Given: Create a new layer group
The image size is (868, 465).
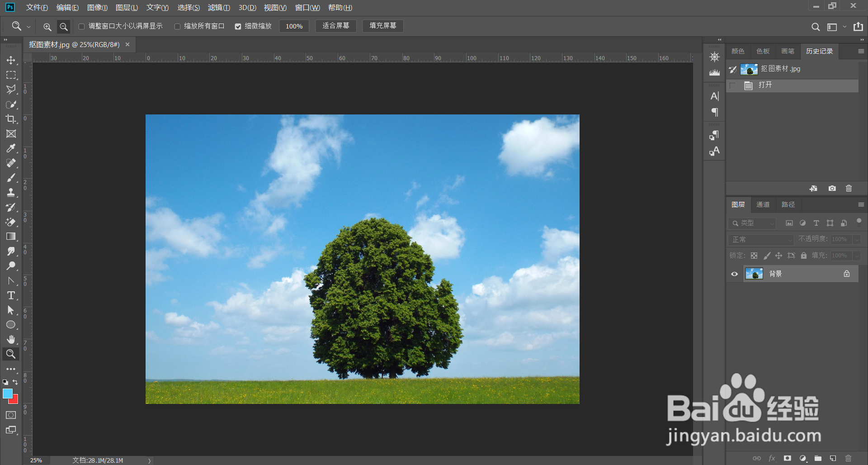Looking at the screenshot, I should click(x=818, y=458).
